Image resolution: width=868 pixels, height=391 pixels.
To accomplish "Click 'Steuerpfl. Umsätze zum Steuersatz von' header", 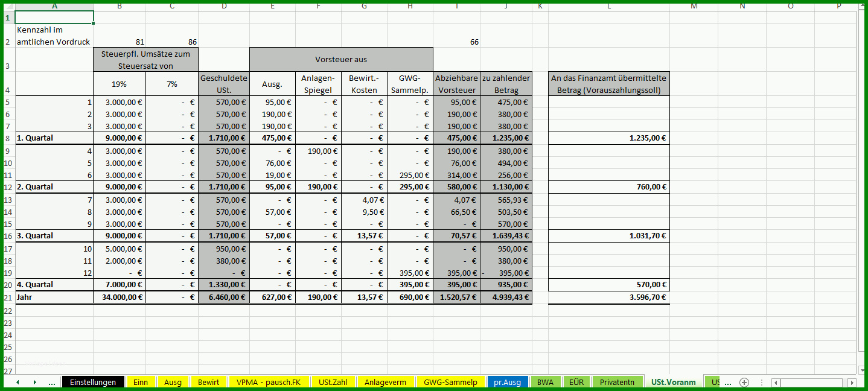I will tap(146, 60).
